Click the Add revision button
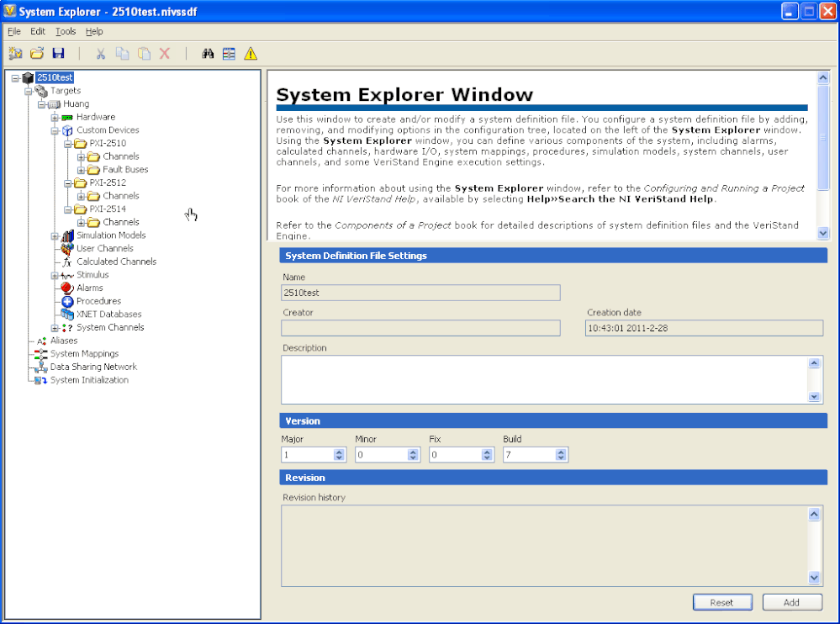The image size is (840, 624). coord(792,603)
